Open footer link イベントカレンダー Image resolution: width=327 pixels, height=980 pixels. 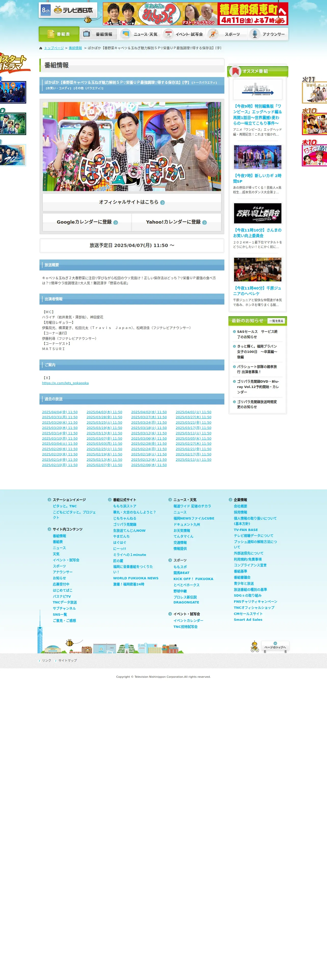click(188, 621)
